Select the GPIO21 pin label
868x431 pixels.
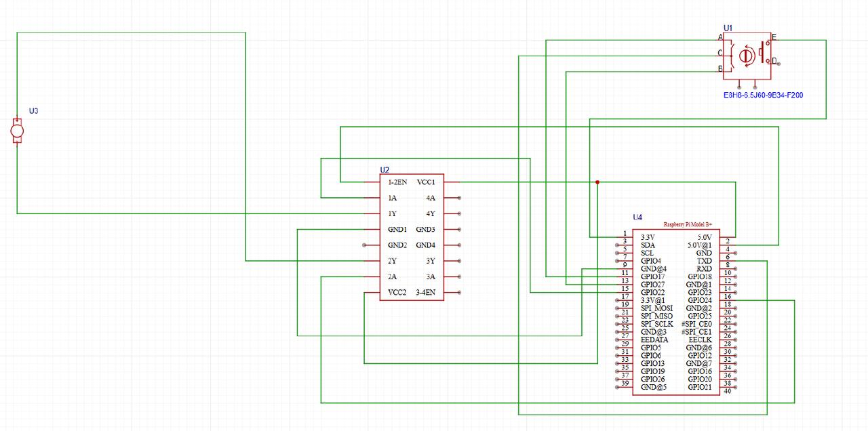click(x=700, y=388)
